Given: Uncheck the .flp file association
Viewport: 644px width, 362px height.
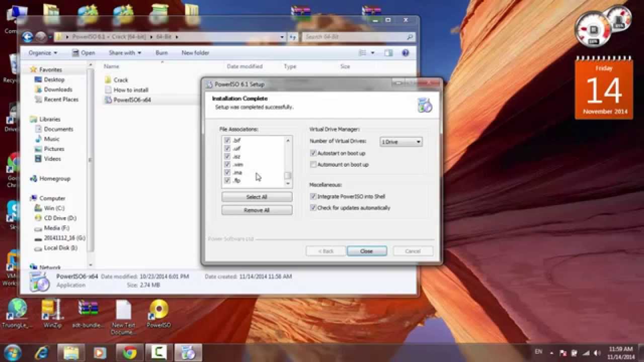Looking at the screenshot, I should [x=227, y=180].
